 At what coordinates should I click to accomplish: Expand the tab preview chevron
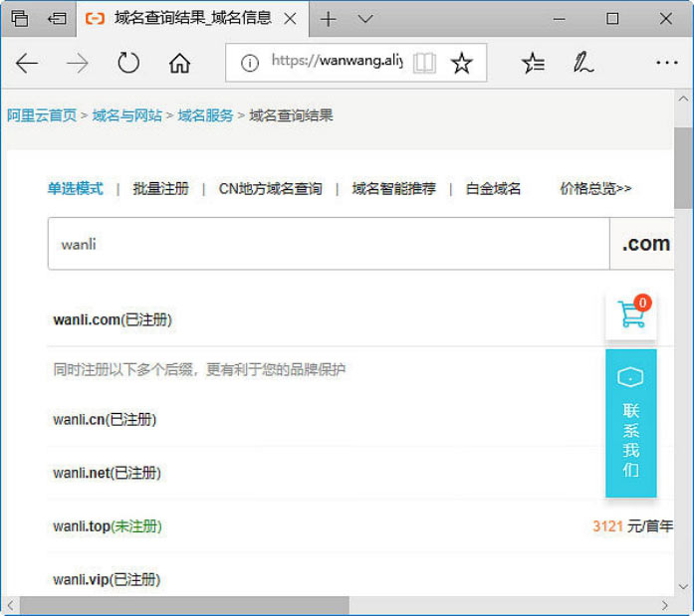coord(365,19)
